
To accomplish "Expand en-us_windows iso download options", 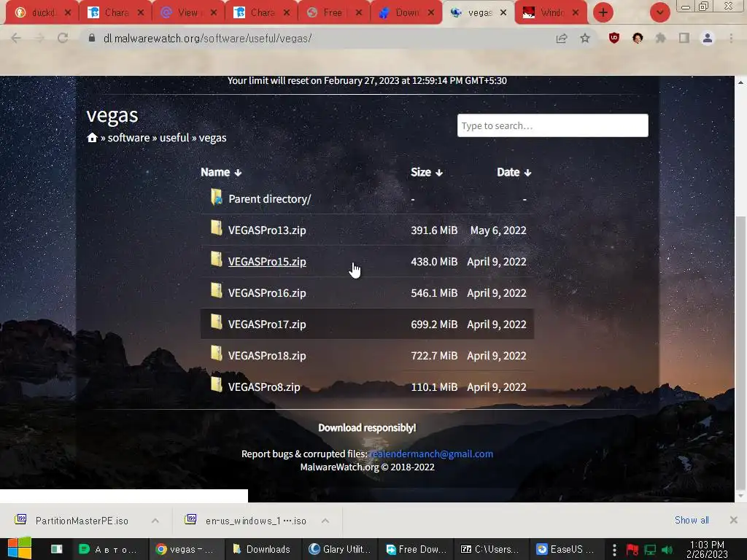I will click(x=325, y=521).
